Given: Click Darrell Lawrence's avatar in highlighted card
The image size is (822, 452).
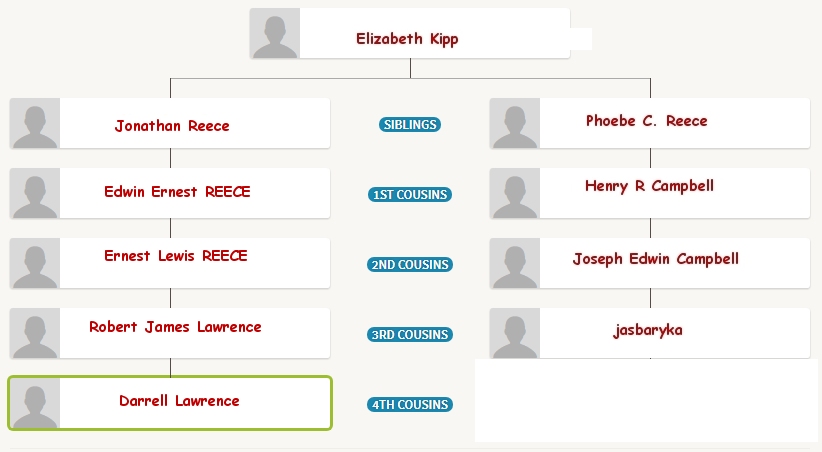Looking at the screenshot, I should (x=35, y=403).
